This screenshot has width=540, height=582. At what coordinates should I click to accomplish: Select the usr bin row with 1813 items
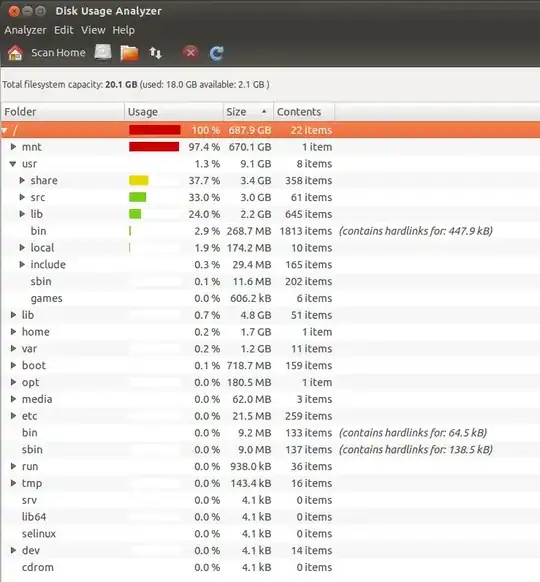(270, 231)
